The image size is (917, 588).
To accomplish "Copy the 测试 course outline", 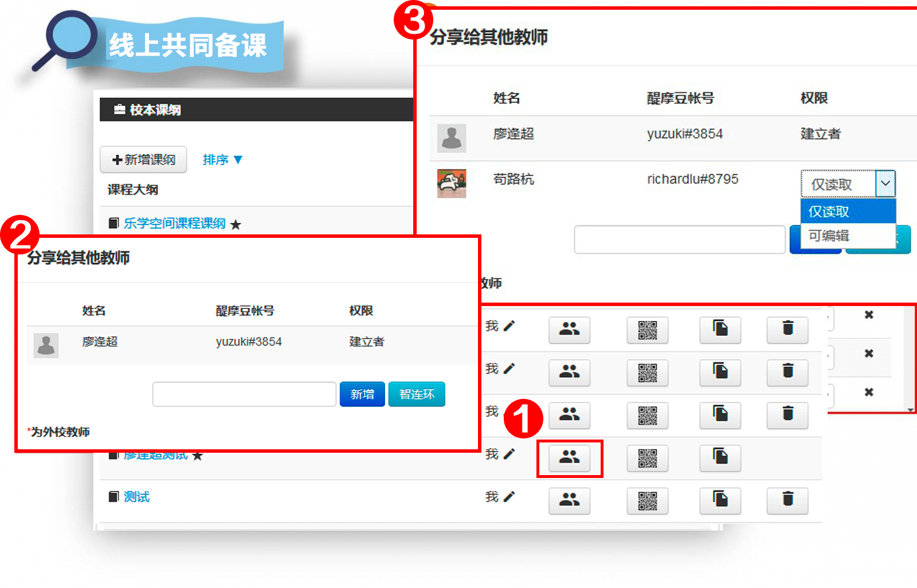I will tap(720, 500).
